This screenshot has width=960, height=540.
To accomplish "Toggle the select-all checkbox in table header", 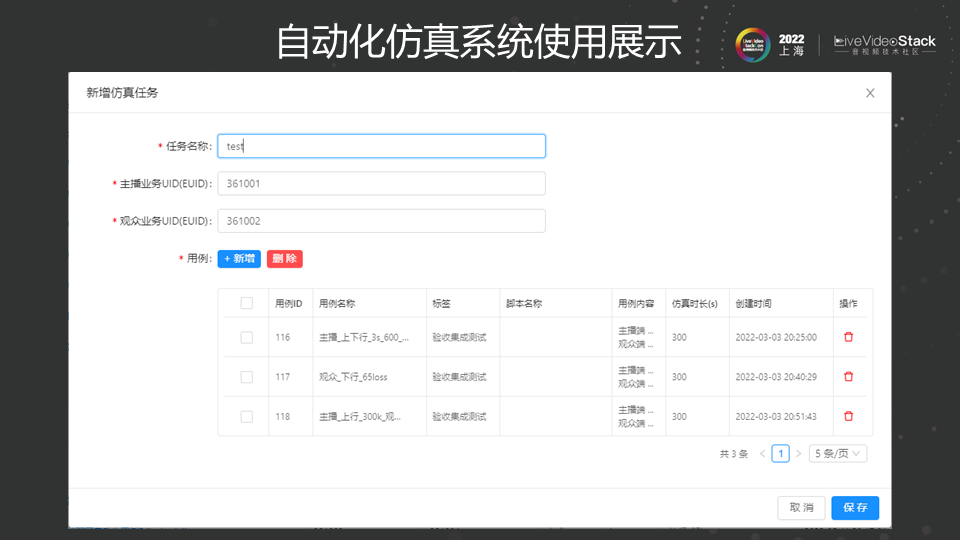I will (246, 303).
